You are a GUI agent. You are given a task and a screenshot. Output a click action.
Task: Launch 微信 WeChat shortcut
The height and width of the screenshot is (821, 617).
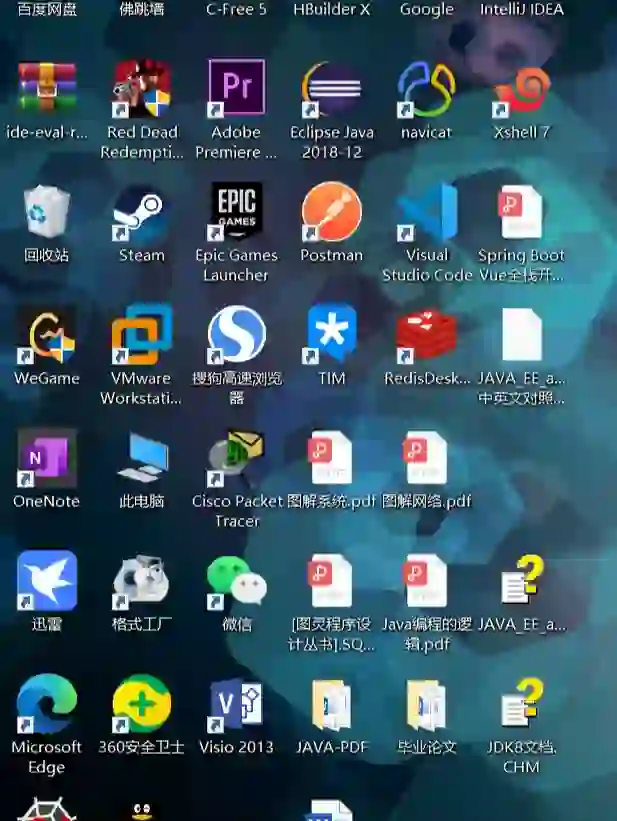[237, 582]
